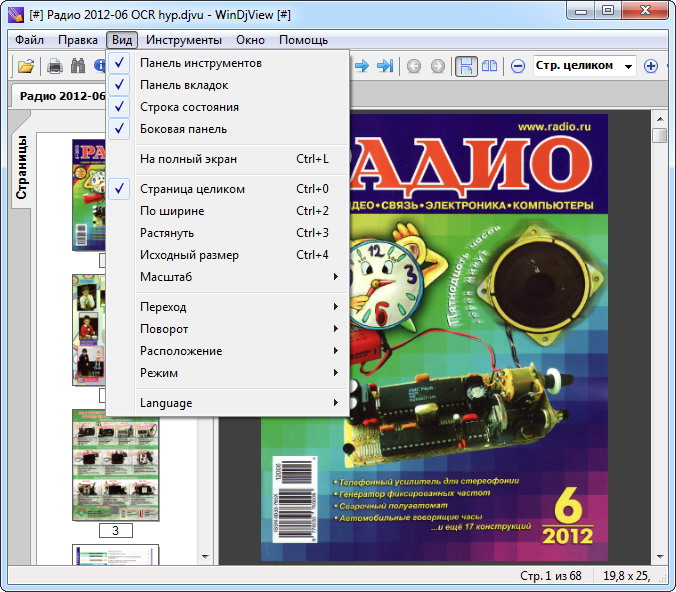Expand the Расположение submenu
676x592 pixels.
228,351
